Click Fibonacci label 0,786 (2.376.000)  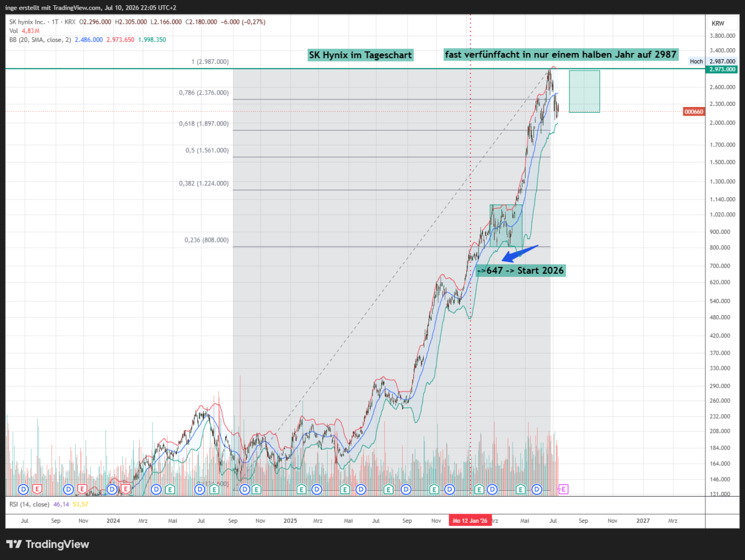click(204, 92)
